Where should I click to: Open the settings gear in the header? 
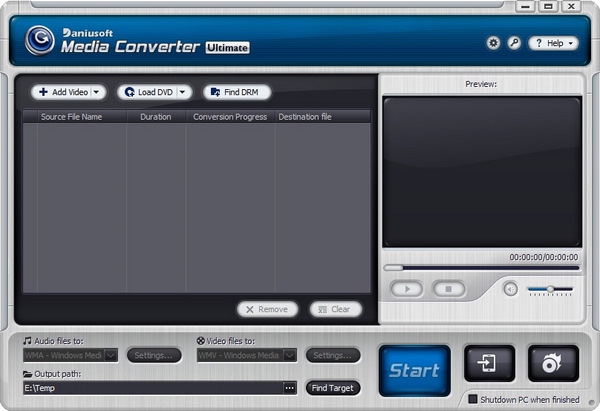(493, 43)
